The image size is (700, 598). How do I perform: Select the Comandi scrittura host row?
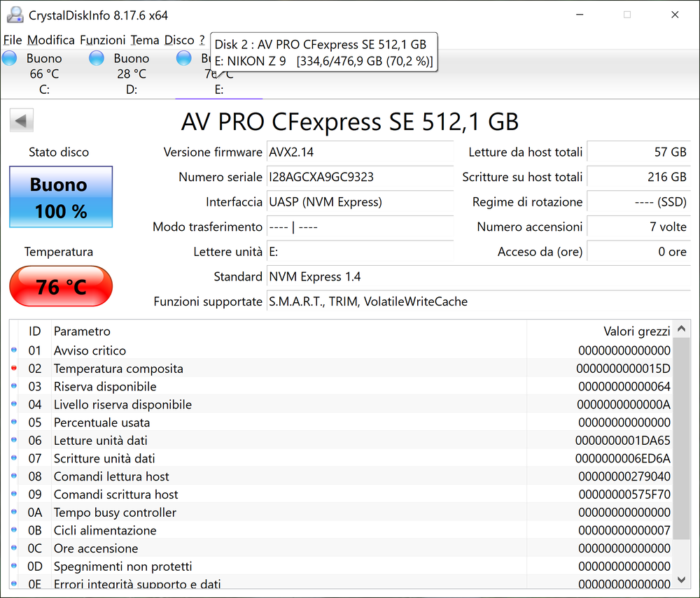(341, 494)
